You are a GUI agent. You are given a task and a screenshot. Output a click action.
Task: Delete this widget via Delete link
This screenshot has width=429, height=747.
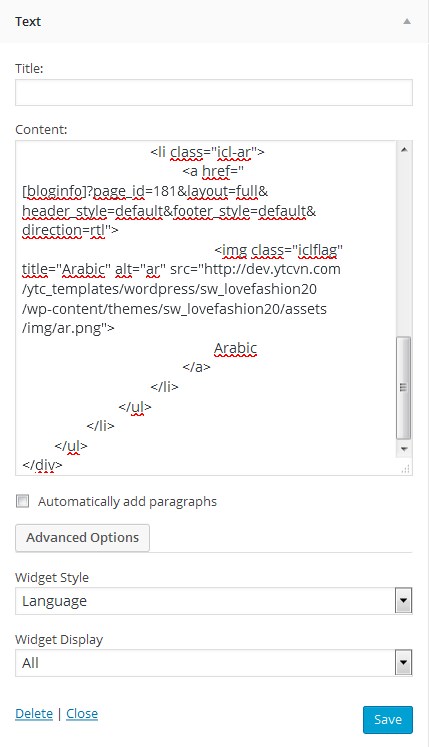point(34,714)
